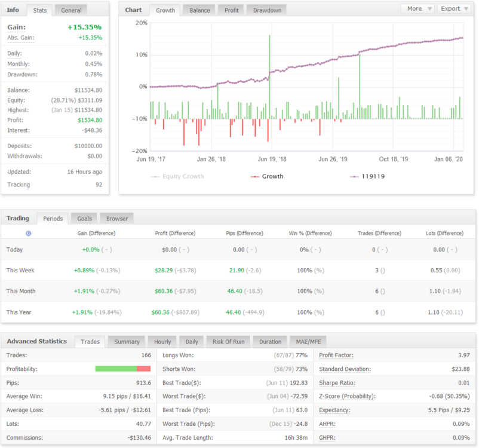Click the Expectancy label
Image resolution: width=479 pixels, height=448 pixels.
click(x=334, y=410)
